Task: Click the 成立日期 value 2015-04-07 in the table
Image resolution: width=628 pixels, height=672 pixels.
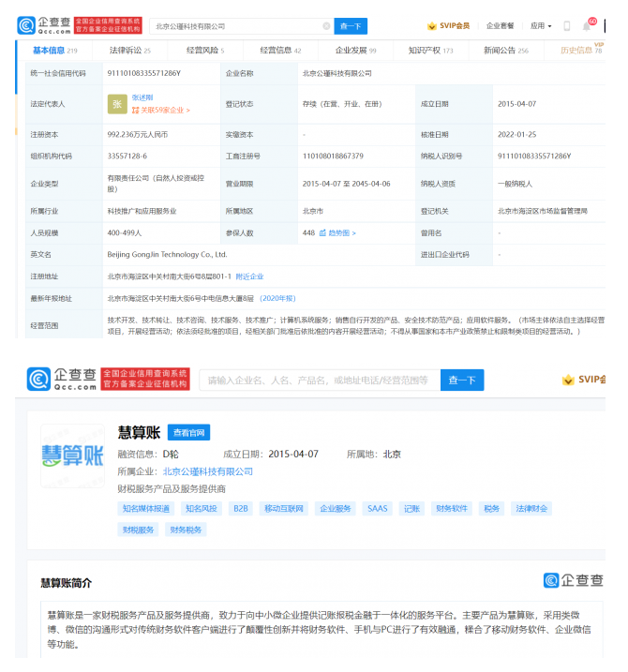Action: (x=516, y=104)
